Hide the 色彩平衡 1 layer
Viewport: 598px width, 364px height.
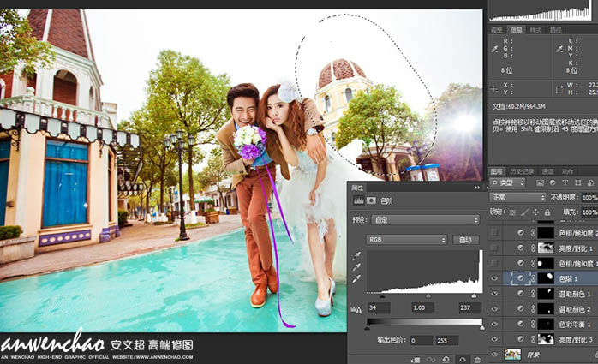coord(494,324)
